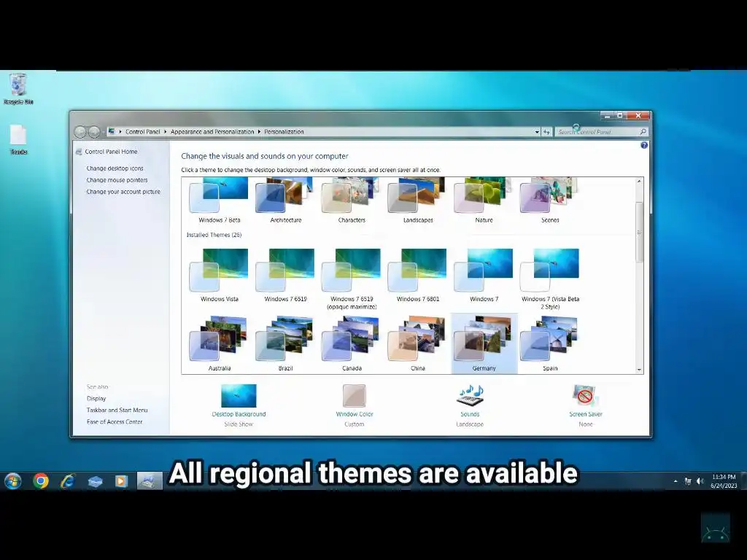Viewport: 747px width, 560px height.
Task: Click Personalization taskbar button
Action: coord(150,481)
